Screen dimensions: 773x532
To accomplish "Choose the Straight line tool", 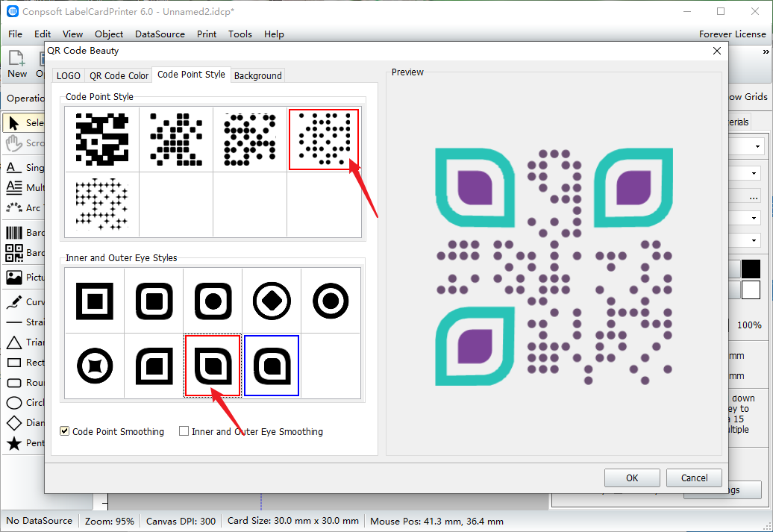I will 24,322.
